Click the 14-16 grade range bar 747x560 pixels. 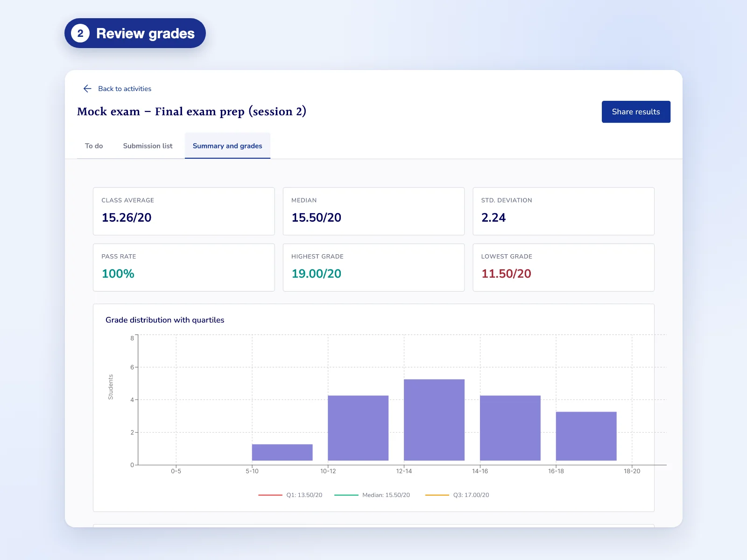510,428
